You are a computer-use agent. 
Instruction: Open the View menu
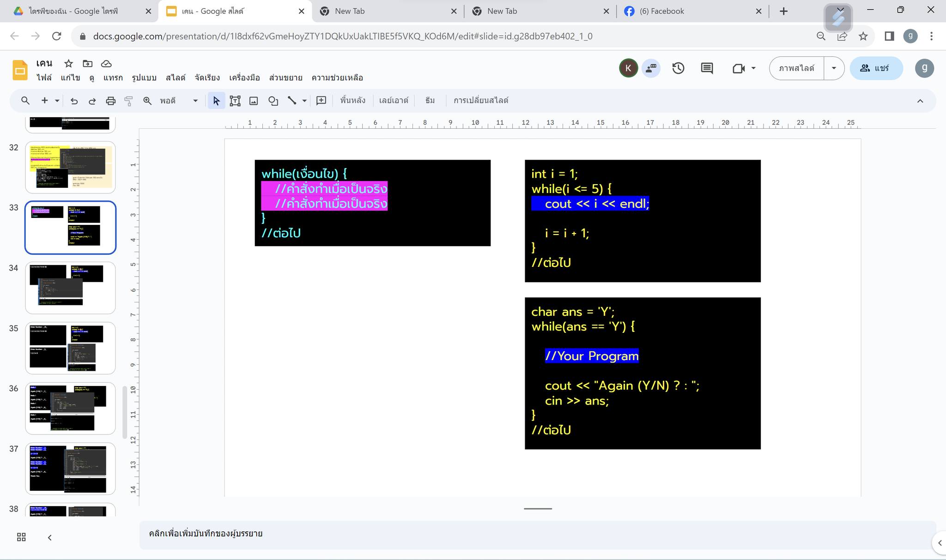92,78
